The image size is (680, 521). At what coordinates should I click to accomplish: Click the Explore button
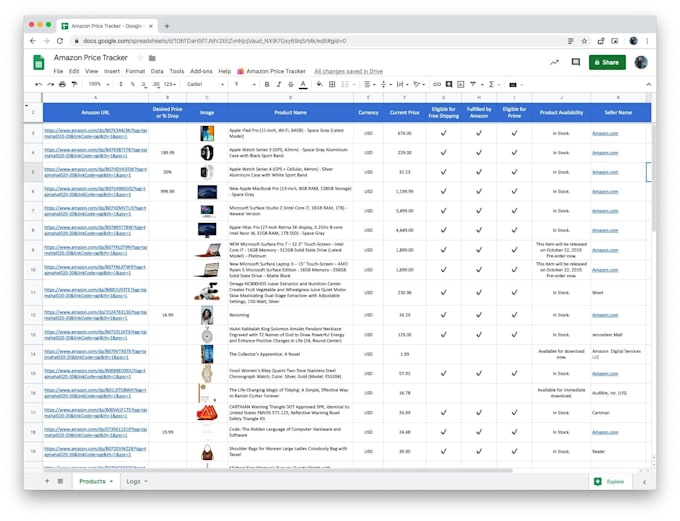[611, 482]
